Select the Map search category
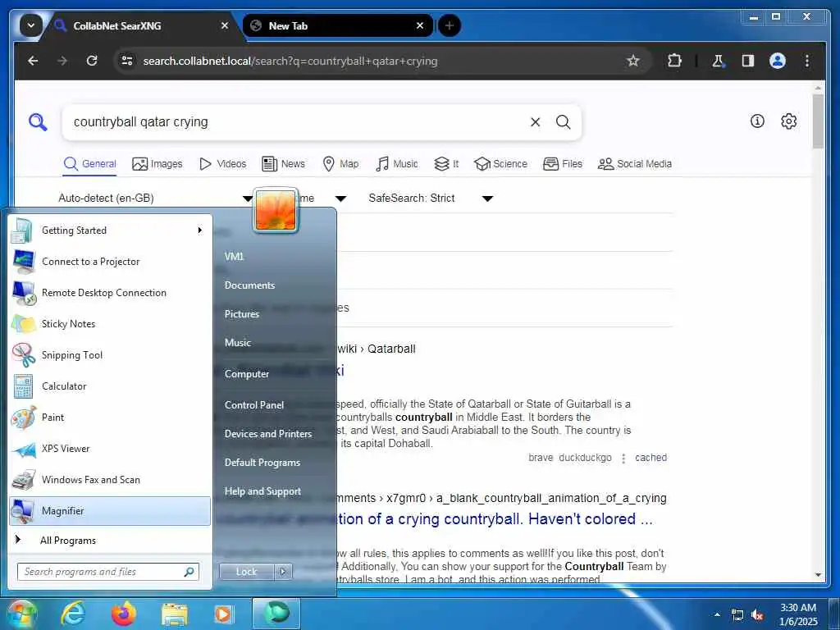Viewport: 840px width, 630px height. click(340, 164)
